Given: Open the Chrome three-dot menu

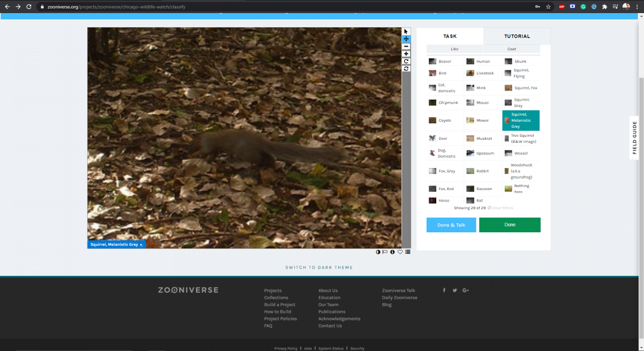Looking at the screenshot, I should [x=637, y=7].
